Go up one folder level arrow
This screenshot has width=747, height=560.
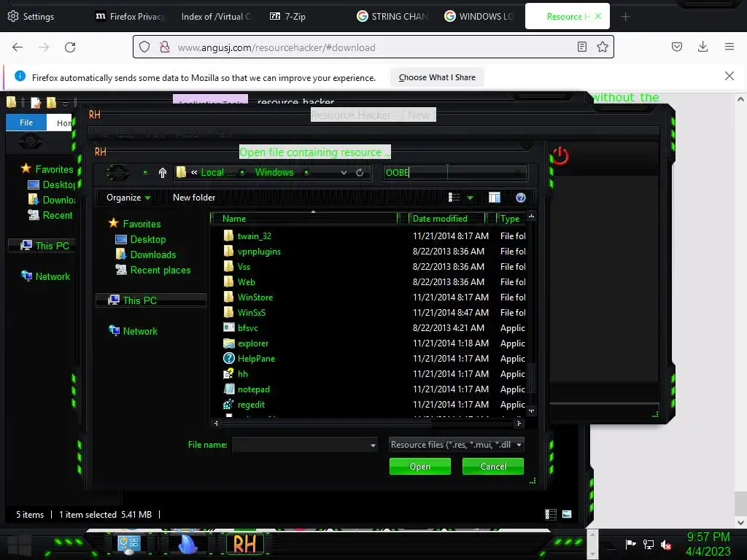(x=163, y=172)
